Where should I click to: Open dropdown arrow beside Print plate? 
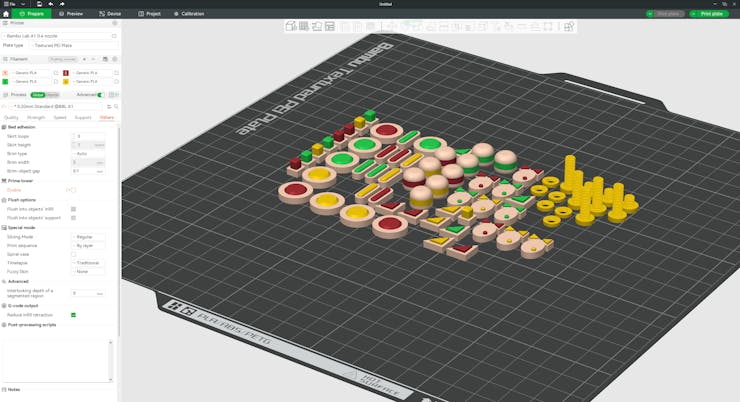[x=693, y=14]
